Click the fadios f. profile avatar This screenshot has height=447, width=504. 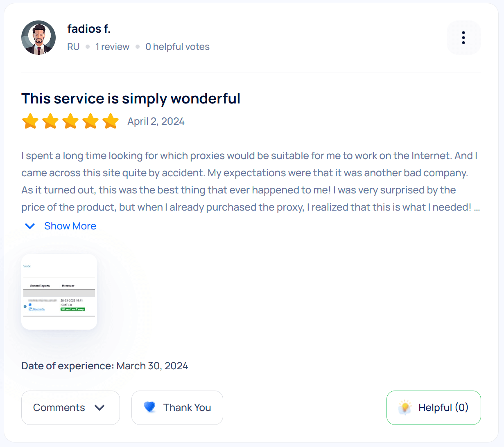pos(38,38)
